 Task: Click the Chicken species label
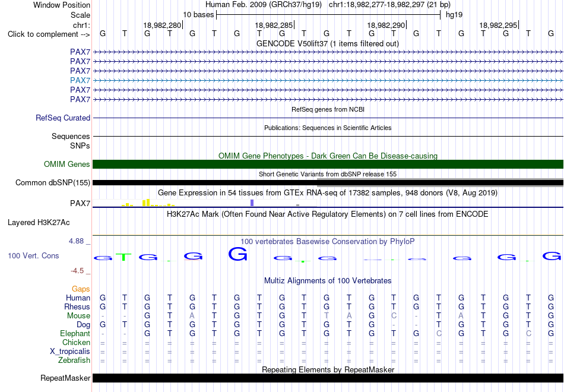click(76, 342)
